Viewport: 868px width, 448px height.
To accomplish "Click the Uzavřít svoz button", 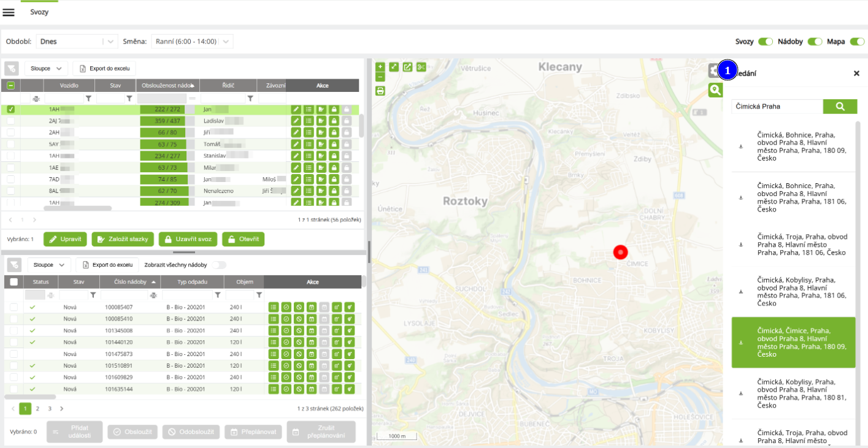I will tap(187, 239).
